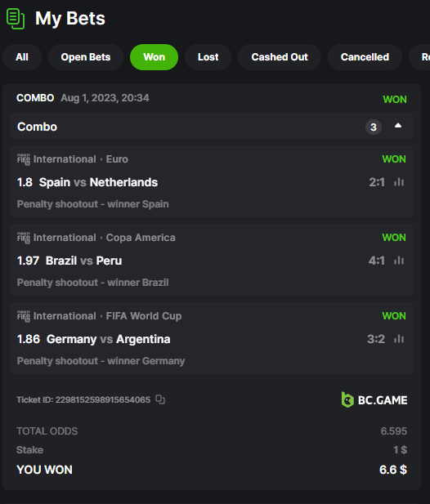This screenshot has width=430, height=504.
Task: Switch to the All bets tab
Action: (22, 57)
